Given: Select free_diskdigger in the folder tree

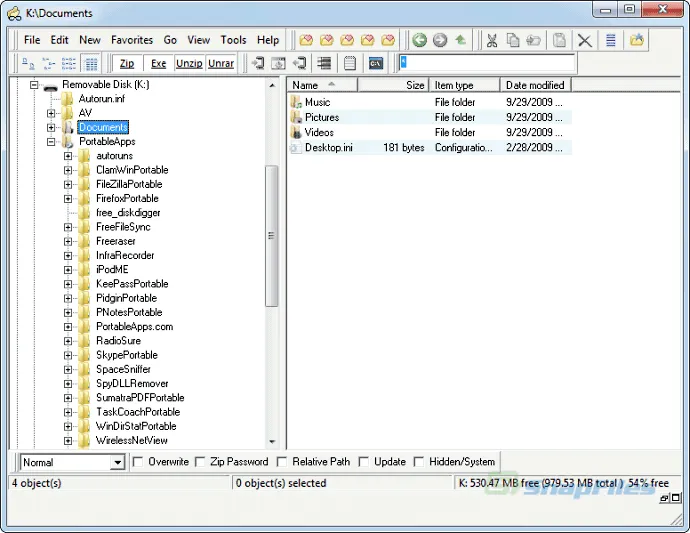Looking at the screenshot, I should click(128, 213).
